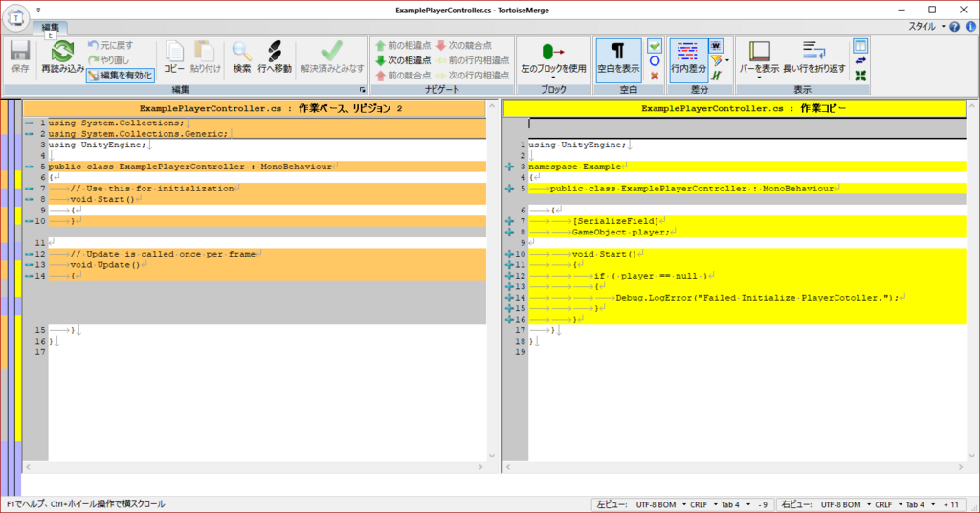Click the 貼り付け (Paste) icon

(x=205, y=52)
